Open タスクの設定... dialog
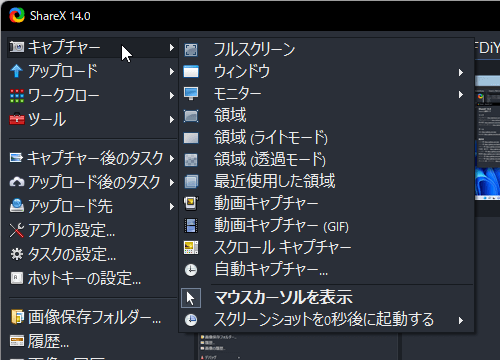 [x=92, y=254]
